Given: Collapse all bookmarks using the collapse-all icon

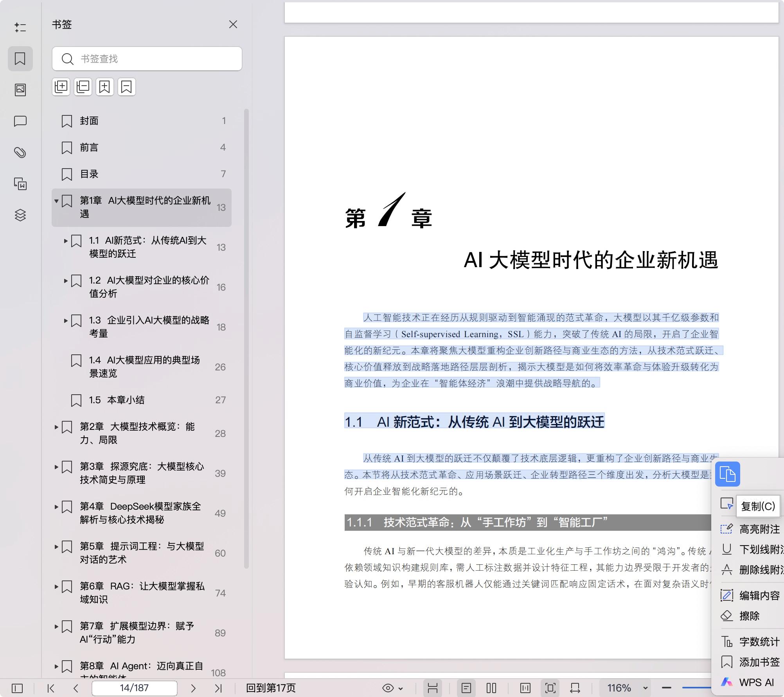Looking at the screenshot, I should pos(83,87).
